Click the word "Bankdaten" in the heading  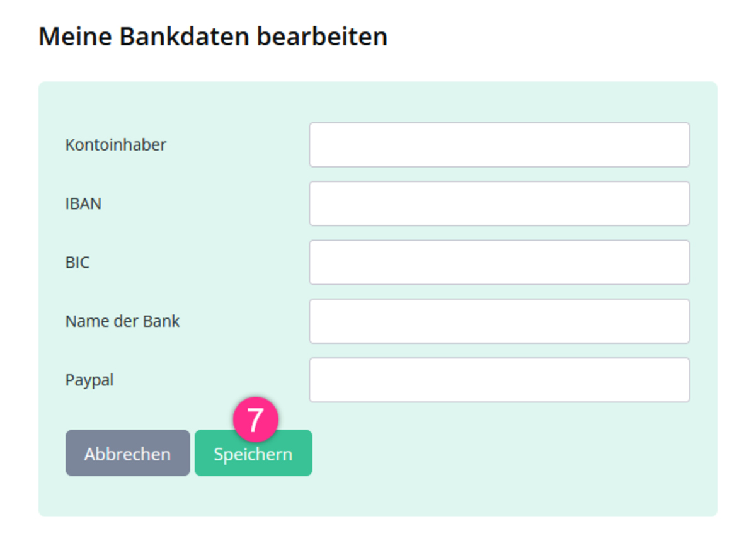tap(184, 37)
